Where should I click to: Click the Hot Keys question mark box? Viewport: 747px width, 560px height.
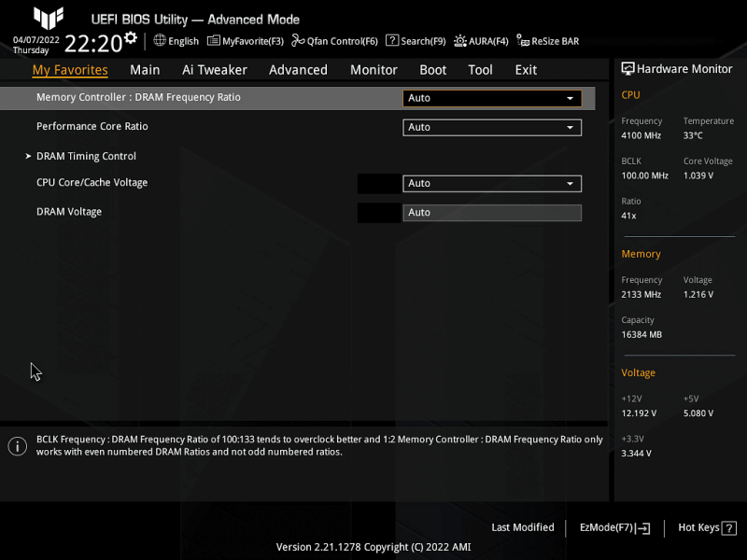tap(729, 528)
